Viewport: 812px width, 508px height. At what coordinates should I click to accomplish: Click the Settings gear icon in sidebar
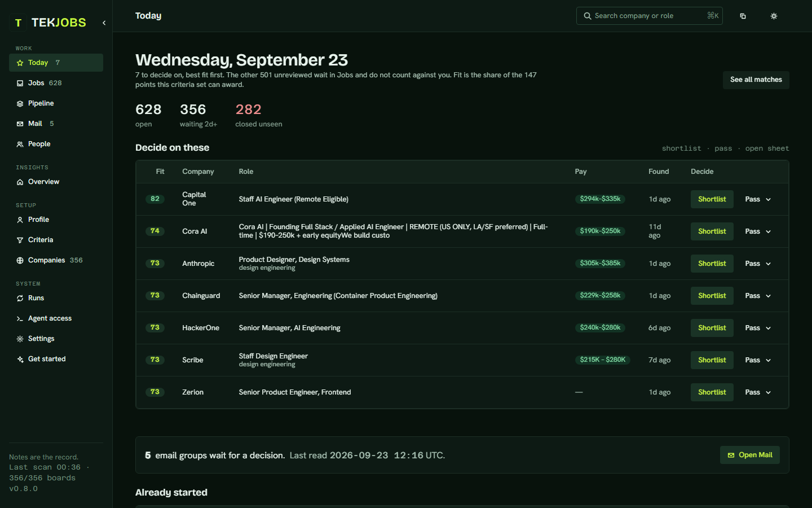20,339
